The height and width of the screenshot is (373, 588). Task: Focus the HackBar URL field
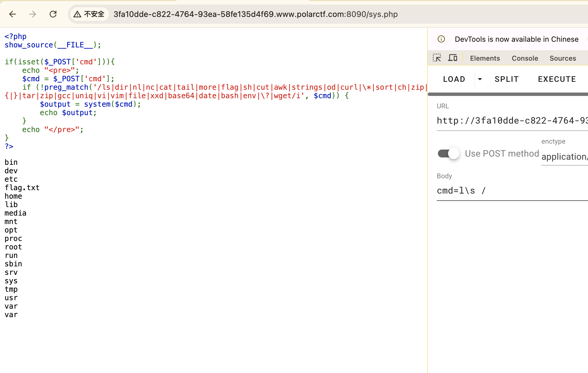coord(512,121)
